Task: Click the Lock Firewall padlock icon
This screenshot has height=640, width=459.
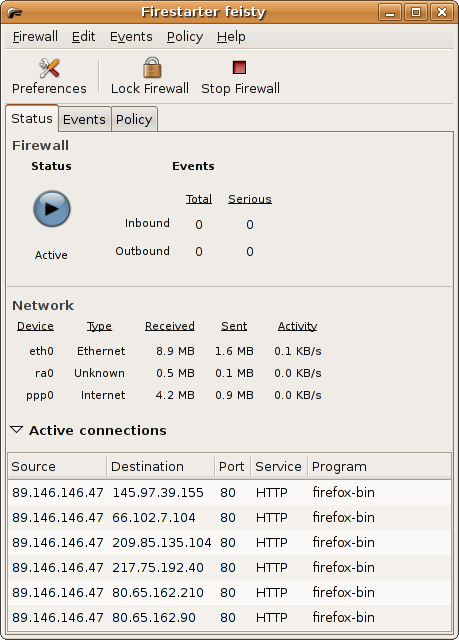Action: coord(152,67)
